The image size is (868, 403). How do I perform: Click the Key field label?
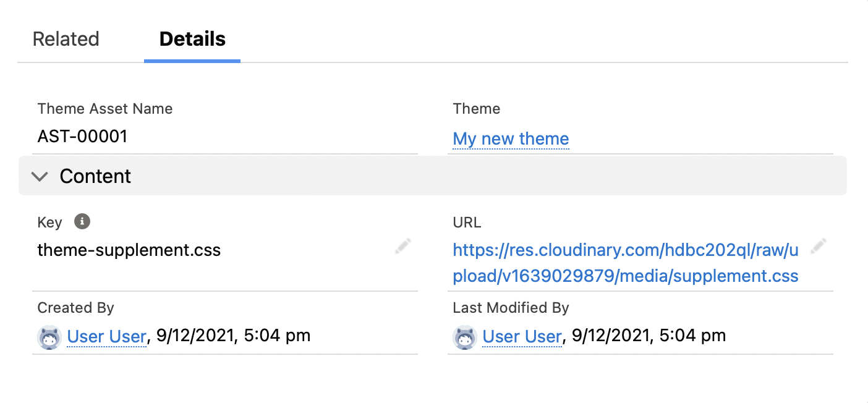[x=50, y=223]
